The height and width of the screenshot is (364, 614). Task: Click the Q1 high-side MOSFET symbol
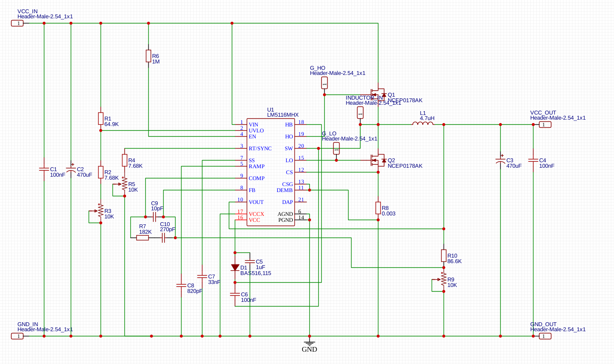click(378, 95)
